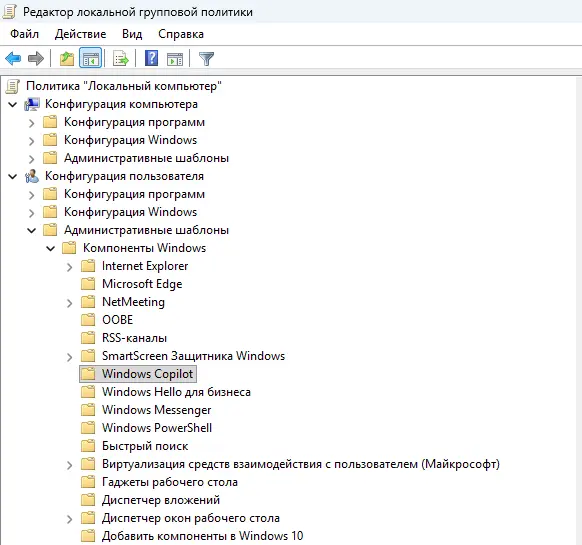Expand Диспетчер окон рабочего стола folder
Screen dimensions: 582x545
(x=70, y=519)
